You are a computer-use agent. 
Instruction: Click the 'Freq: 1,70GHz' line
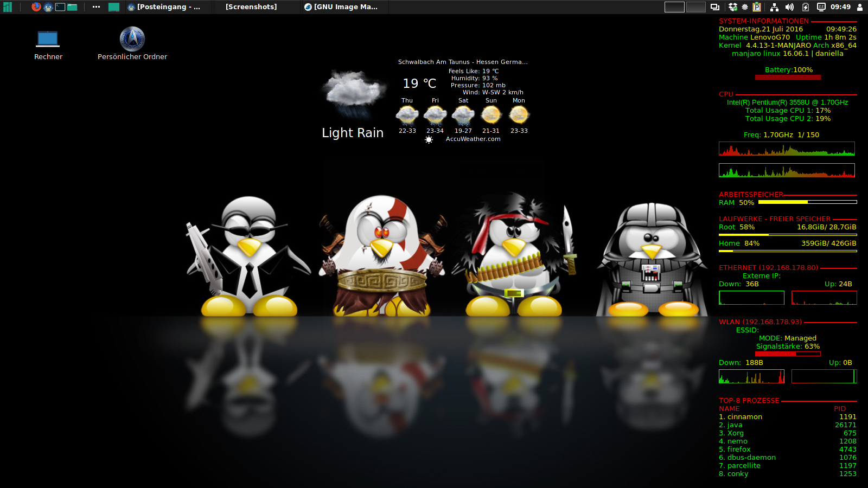click(x=781, y=135)
